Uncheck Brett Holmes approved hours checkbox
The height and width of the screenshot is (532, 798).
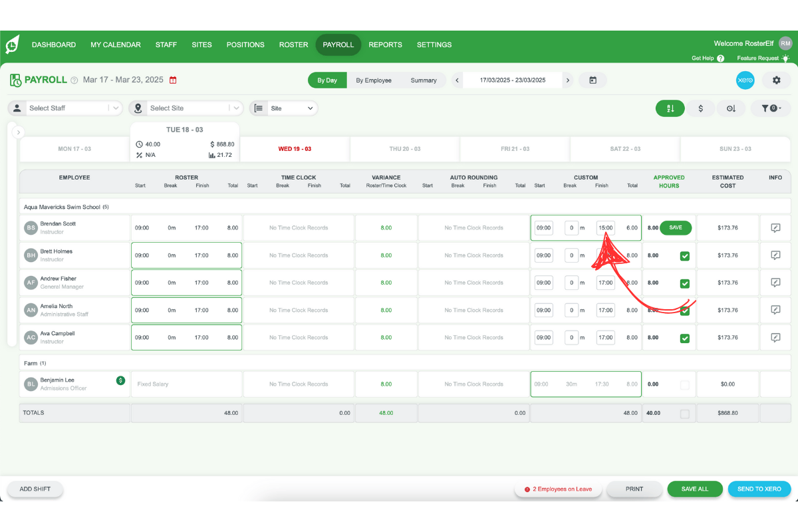tap(685, 255)
